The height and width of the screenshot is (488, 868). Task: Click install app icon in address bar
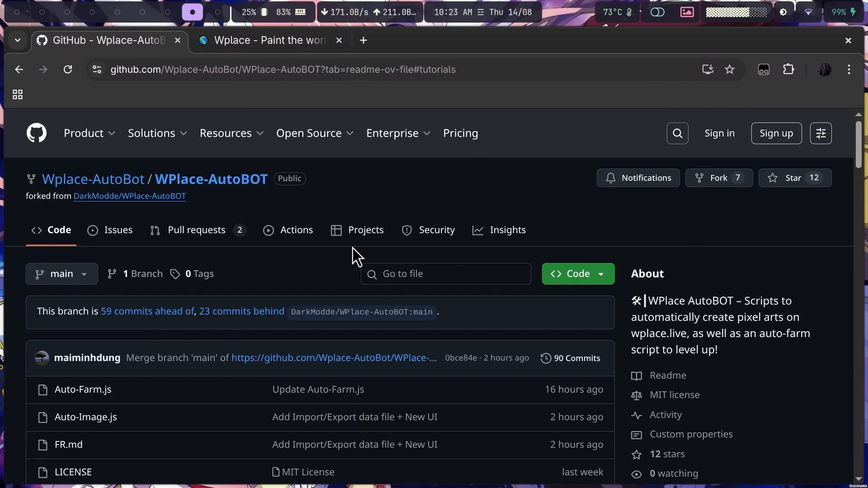pos(708,69)
